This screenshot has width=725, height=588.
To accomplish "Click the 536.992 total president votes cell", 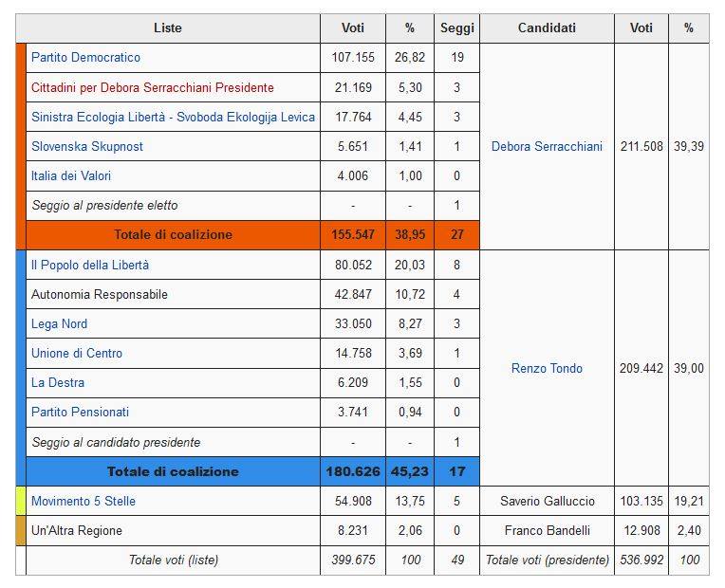I will pos(641,560).
